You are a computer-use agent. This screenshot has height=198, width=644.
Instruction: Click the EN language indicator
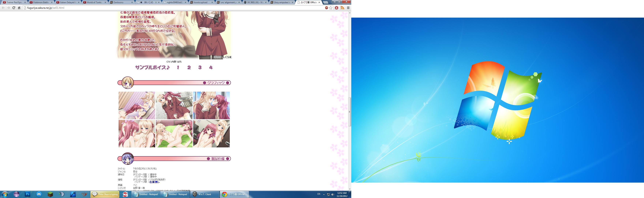click(319, 194)
